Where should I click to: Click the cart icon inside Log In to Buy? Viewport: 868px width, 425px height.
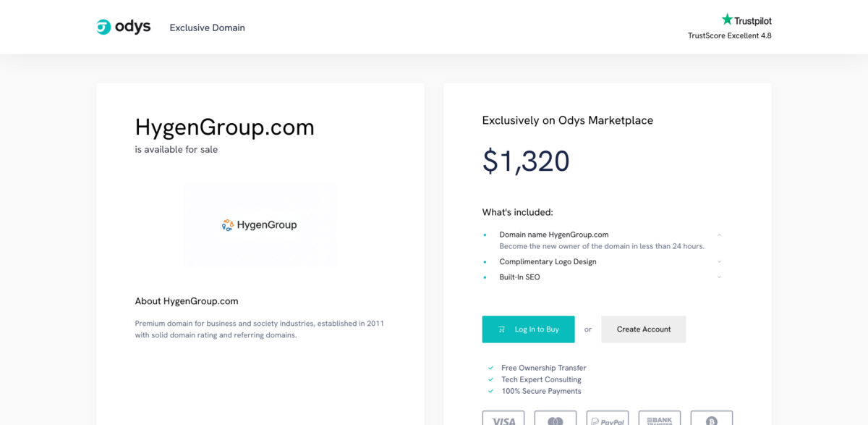click(501, 329)
